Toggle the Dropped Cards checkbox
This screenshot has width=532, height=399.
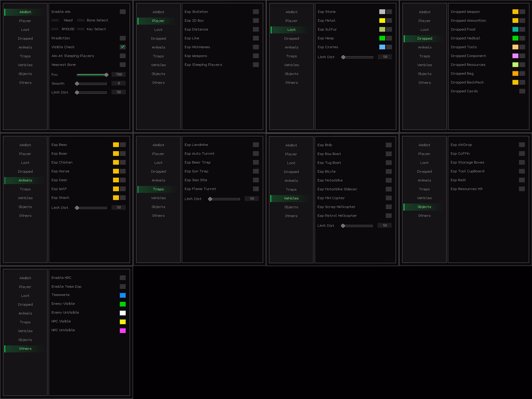[x=522, y=91]
